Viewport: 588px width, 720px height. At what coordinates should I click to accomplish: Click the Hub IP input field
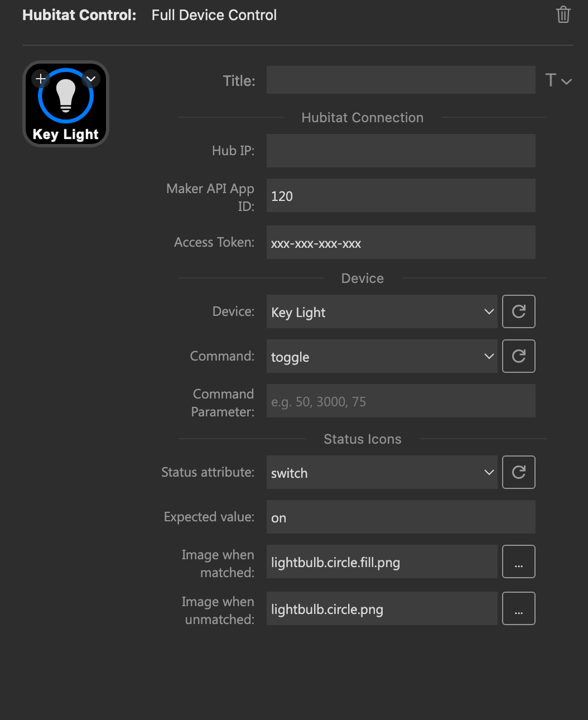pyautogui.click(x=401, y=151)
